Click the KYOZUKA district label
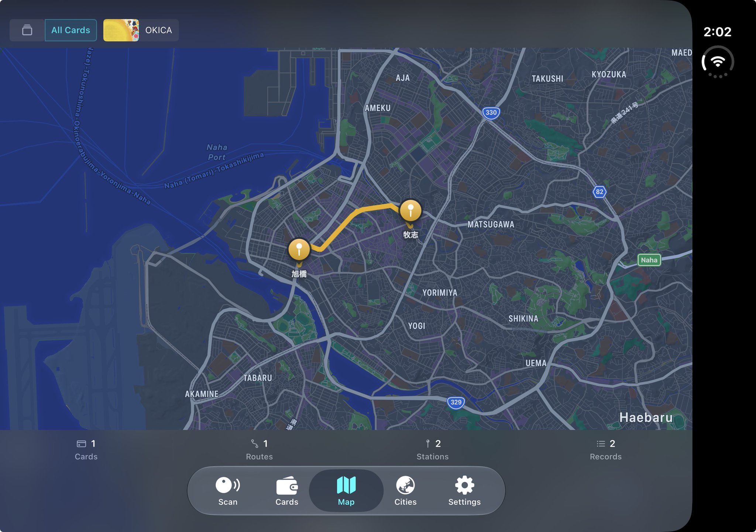The width and height of the screenshot is (756, 532). 609,75
